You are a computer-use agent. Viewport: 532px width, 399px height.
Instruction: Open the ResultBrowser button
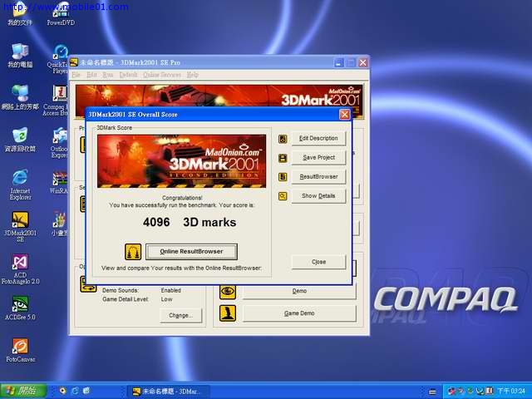click(318, 176)
